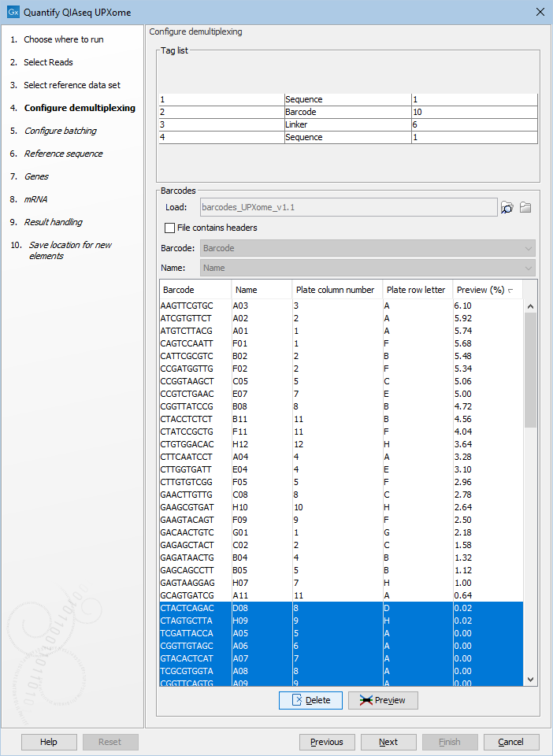Screen dimensions: 553x756
Task: Go to step Choose where to run
Action: (64, 39)
